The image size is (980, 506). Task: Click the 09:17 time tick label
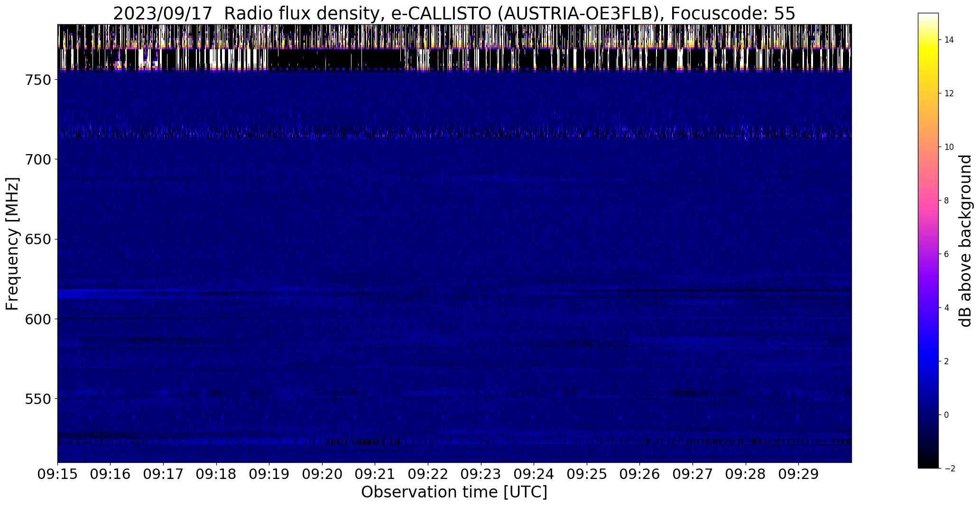click(x=163, y=475)
